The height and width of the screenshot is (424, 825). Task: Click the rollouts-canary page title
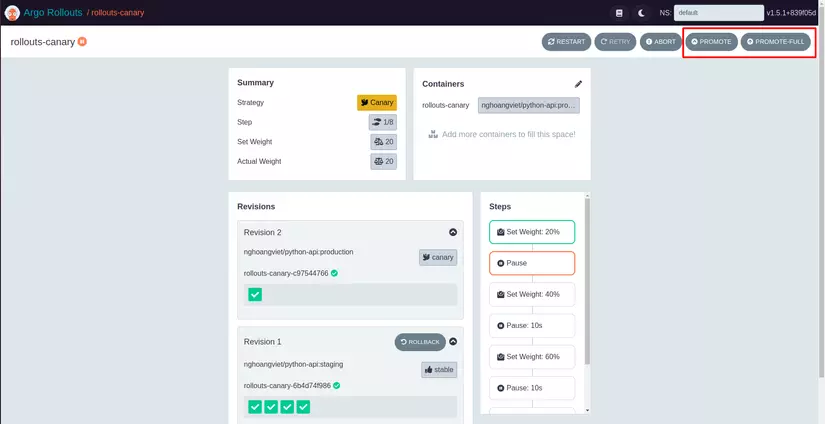click(43, 42)
